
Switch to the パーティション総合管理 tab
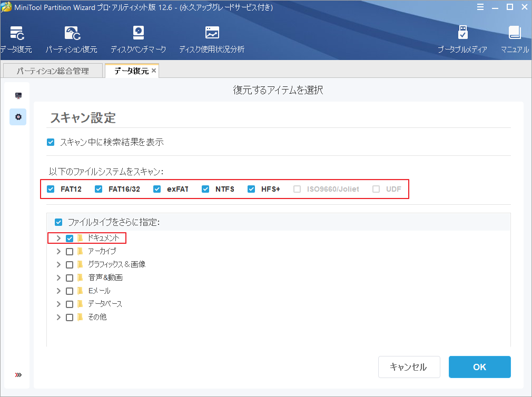[x=52, y=70]
